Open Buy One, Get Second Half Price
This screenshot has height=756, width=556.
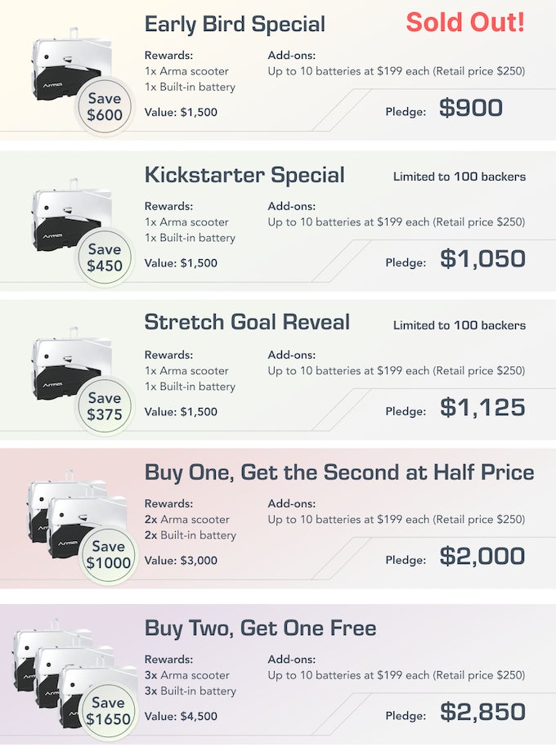click(339, 472)
